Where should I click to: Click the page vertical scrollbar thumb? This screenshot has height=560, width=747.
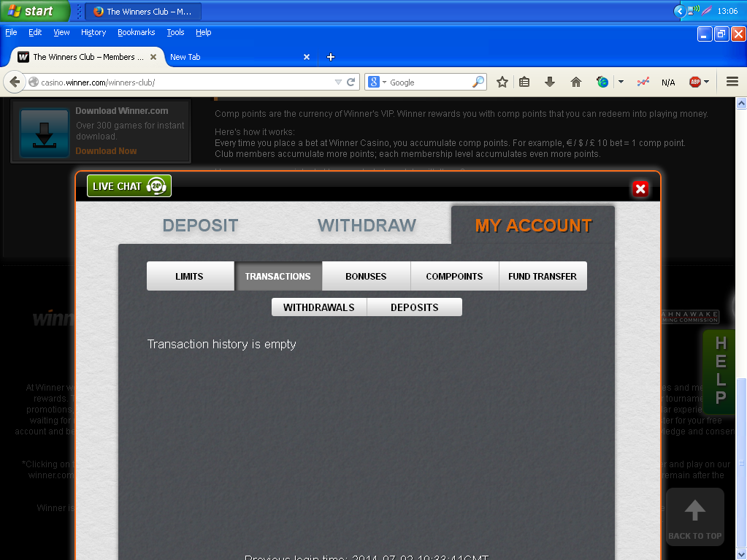pyautogui.click(x=741, y=462)
